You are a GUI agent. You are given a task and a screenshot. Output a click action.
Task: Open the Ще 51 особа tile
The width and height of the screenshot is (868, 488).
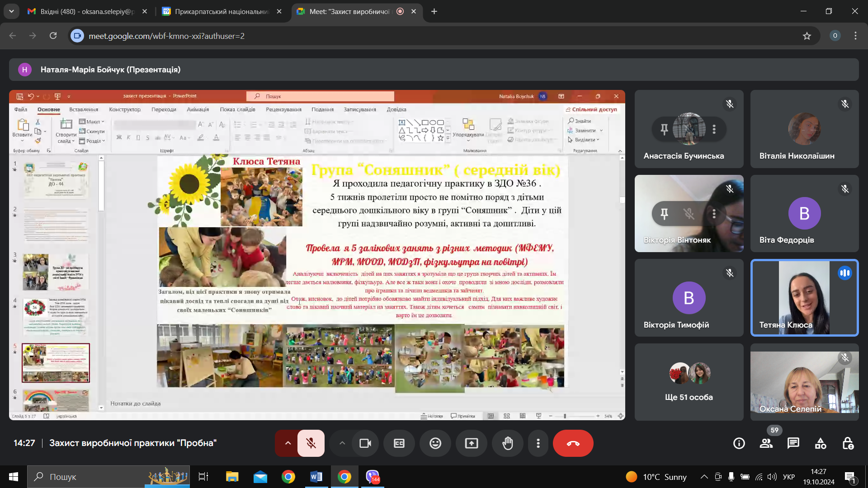click(689, 382)
